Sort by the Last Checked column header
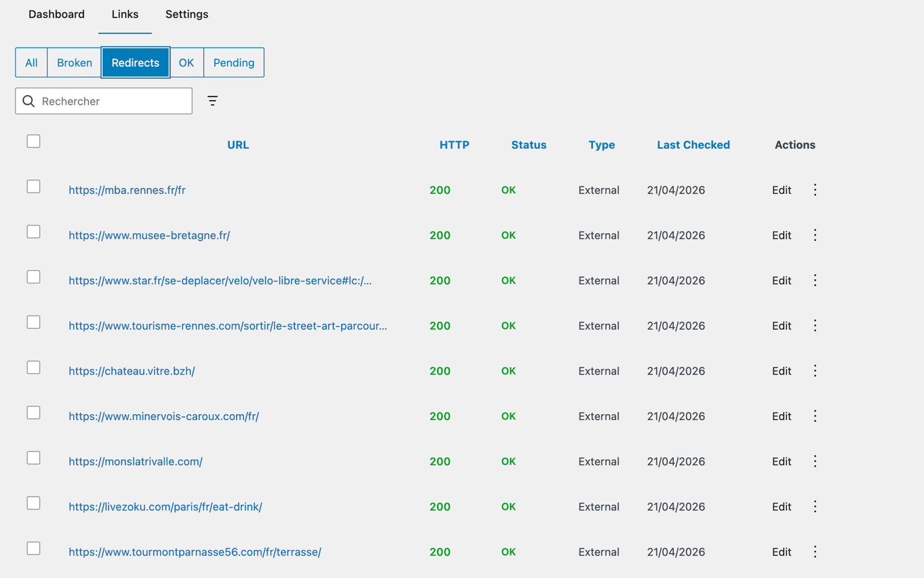Screen dimensions: 924x578 point(693,144)
